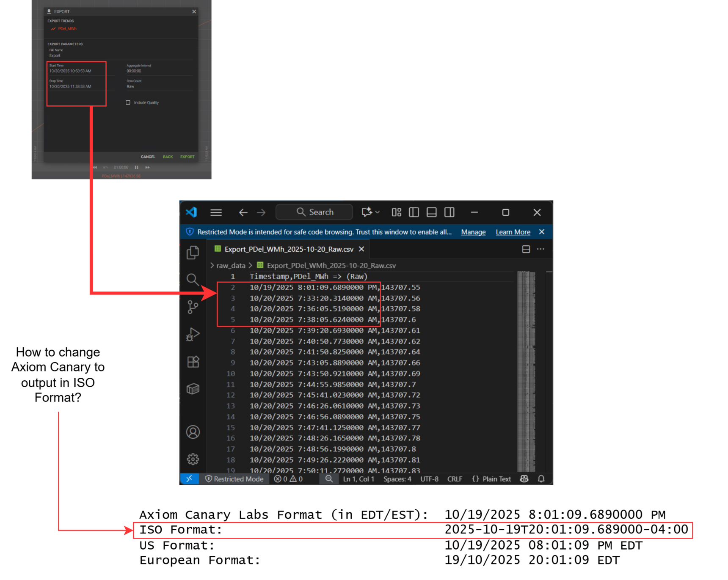Open the Row Count field in Export dialog
Screen dimensions: 728x580
pyautogui.click(x=159, y=84)
